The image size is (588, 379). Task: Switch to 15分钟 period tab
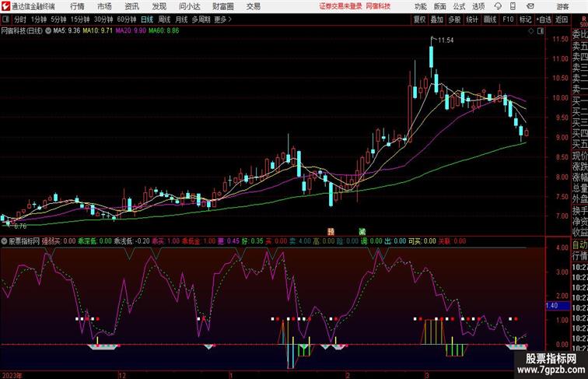[80, 19]
